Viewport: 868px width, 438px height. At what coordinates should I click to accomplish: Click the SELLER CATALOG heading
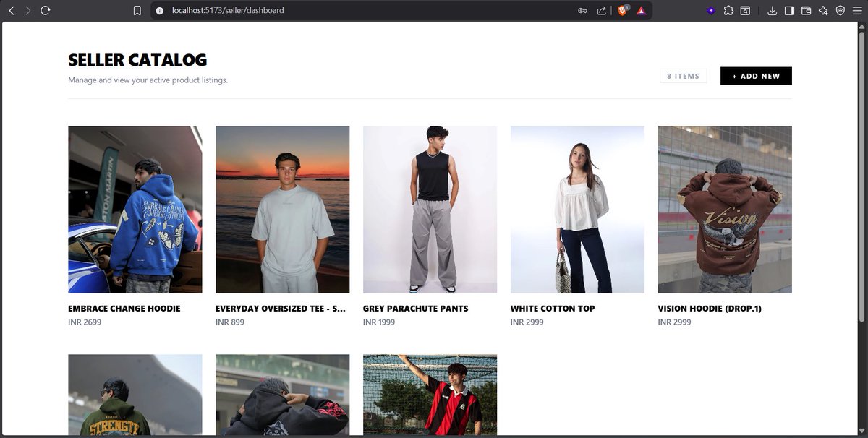coord(137,60)
